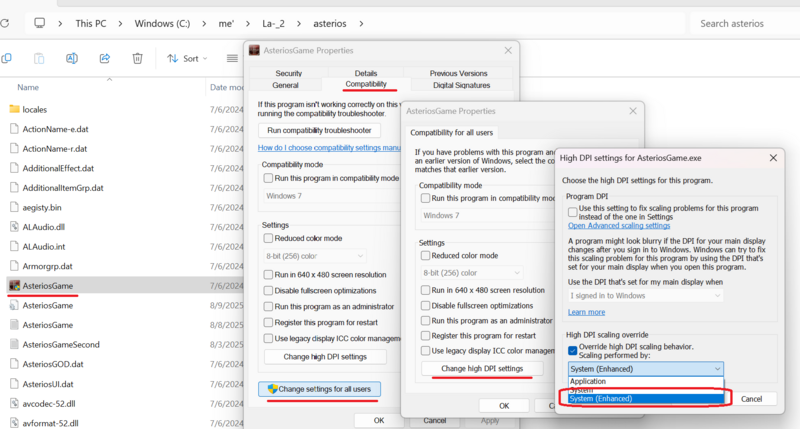
Task: Open the System (Enhanced) scaling combo box
Action: pyautogui.click(x=645, y=369)
